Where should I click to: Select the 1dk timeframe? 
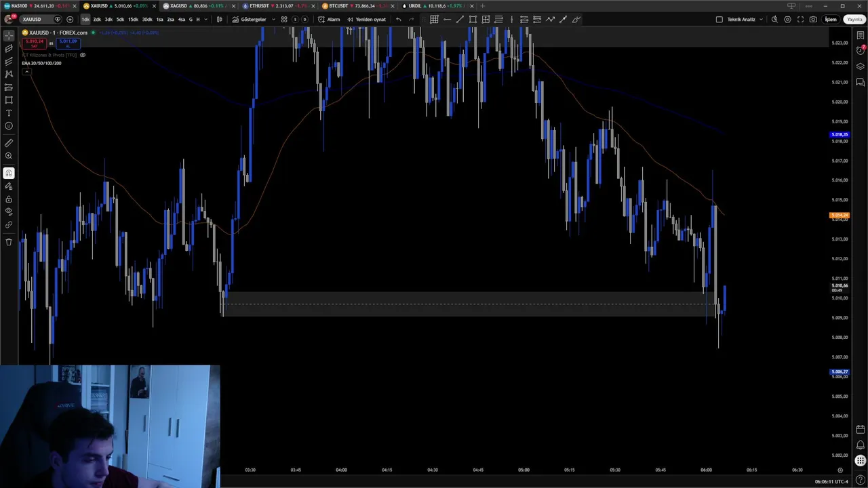click(85, 19)
